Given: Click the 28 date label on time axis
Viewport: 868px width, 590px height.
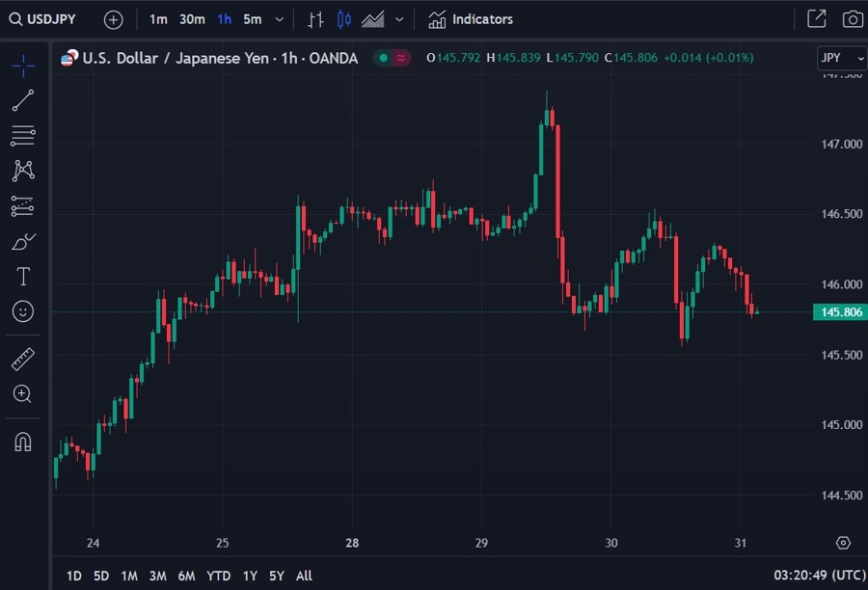Looking at the screenshot, I should pos(352,543).
